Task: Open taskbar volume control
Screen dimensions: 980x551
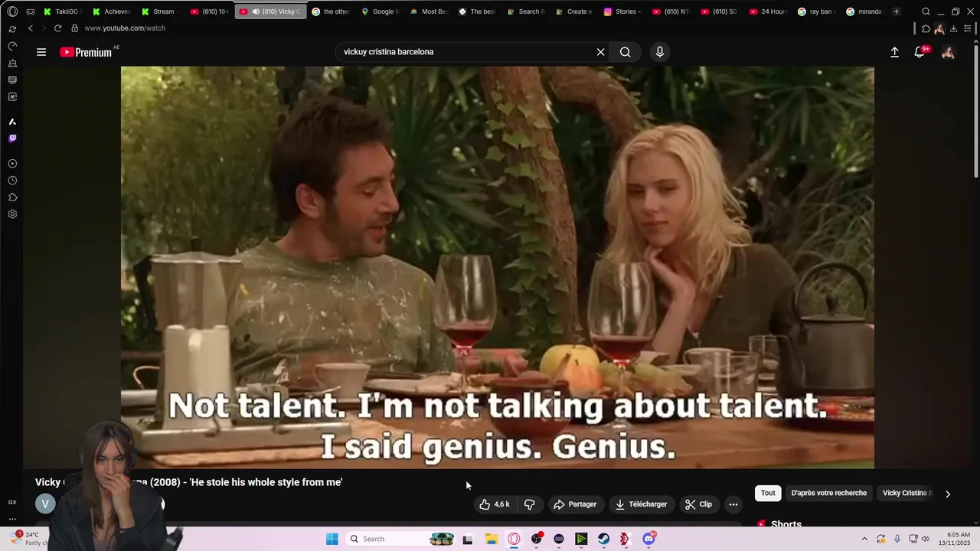Action: [925, 539]
